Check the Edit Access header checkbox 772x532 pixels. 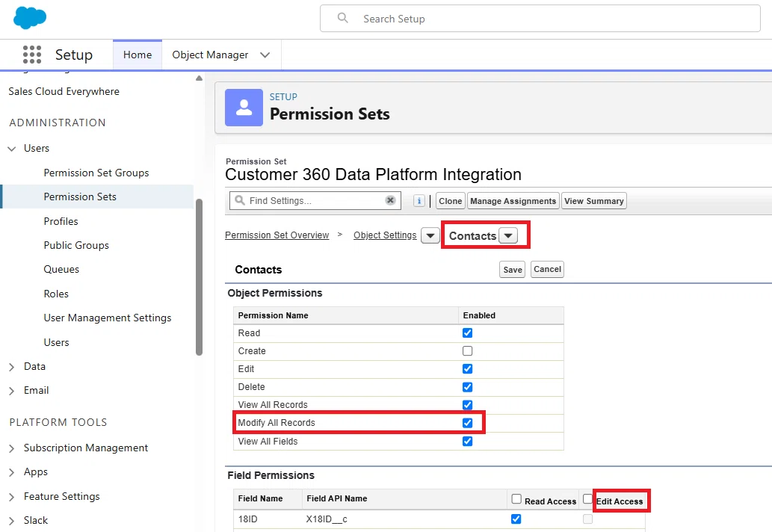pyautogui.click(x=587, y=499)
